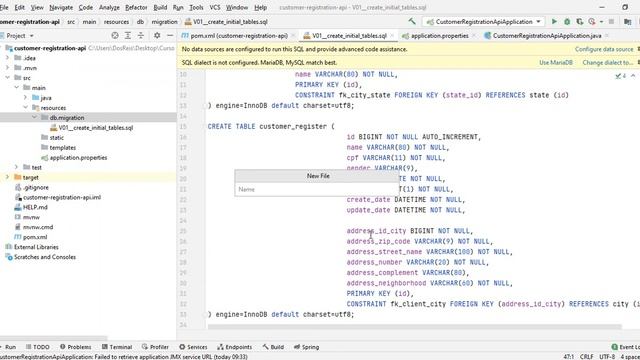The width and height of the screenshot is (640, 360).
Task: Click Use MariaDB link
Action: click(x=556, y=62)
